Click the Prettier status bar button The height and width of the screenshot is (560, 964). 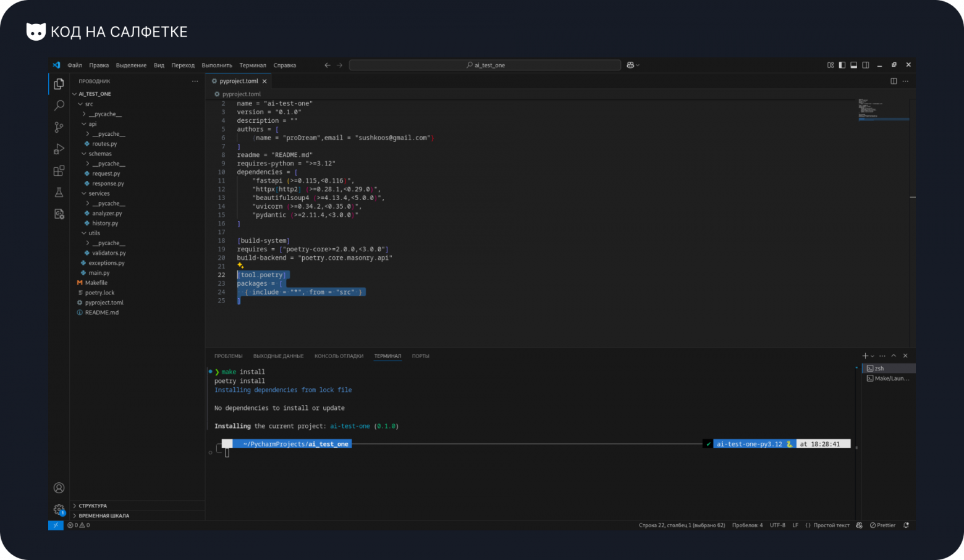[x=882, y=525]
